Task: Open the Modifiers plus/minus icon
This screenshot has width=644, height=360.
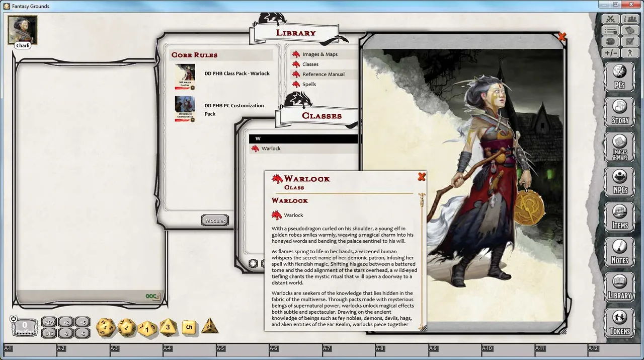Action: [x=611, y=52]
